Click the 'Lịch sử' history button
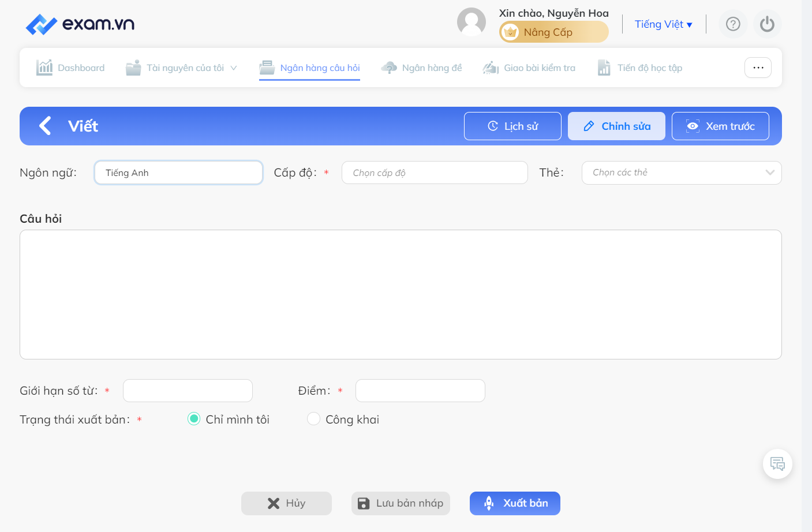Viewport: 812px width, 532px height. click(512, 126)
